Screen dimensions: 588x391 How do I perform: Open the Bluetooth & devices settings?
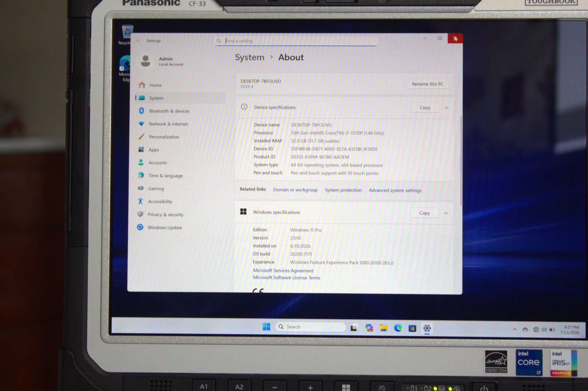(164, 111)
